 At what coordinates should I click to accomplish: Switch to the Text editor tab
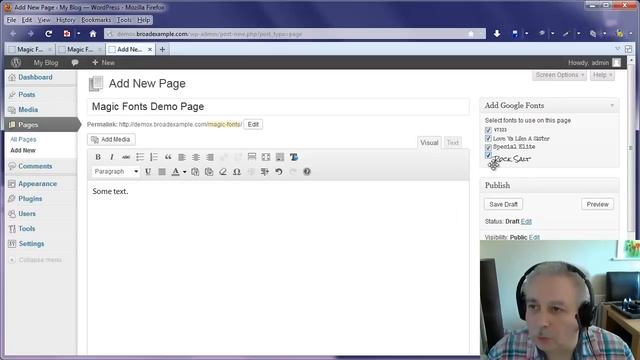(453, 142)
